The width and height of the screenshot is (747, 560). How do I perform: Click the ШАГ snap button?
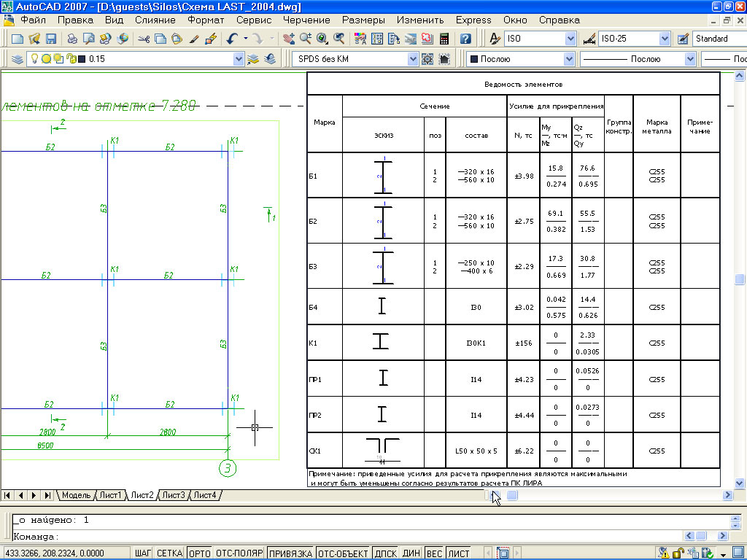[142, 553]
